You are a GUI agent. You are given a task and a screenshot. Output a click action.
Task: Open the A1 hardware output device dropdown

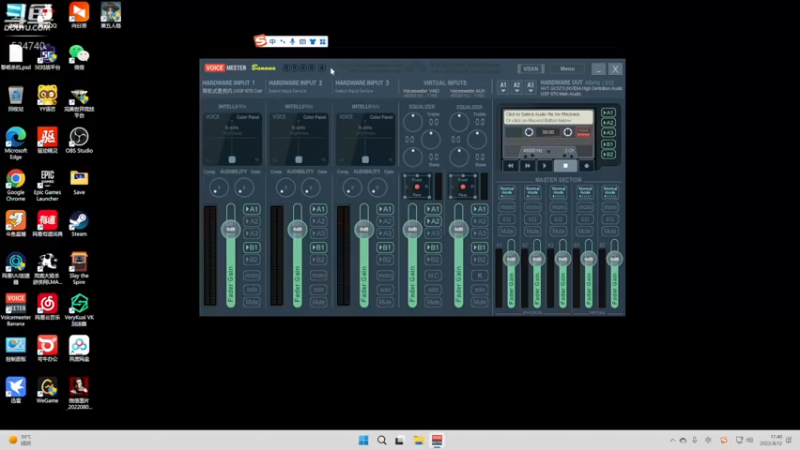(x=503, y=87)
